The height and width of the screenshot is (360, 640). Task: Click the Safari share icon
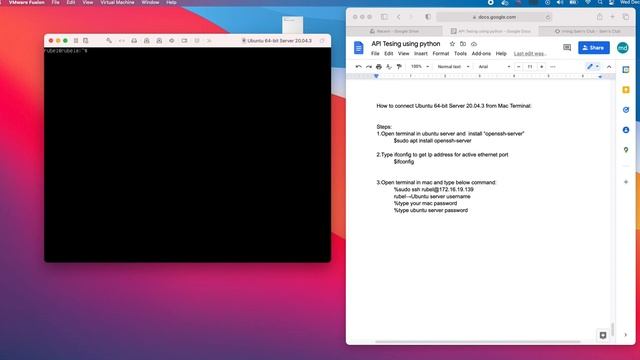tap(600, 17)
